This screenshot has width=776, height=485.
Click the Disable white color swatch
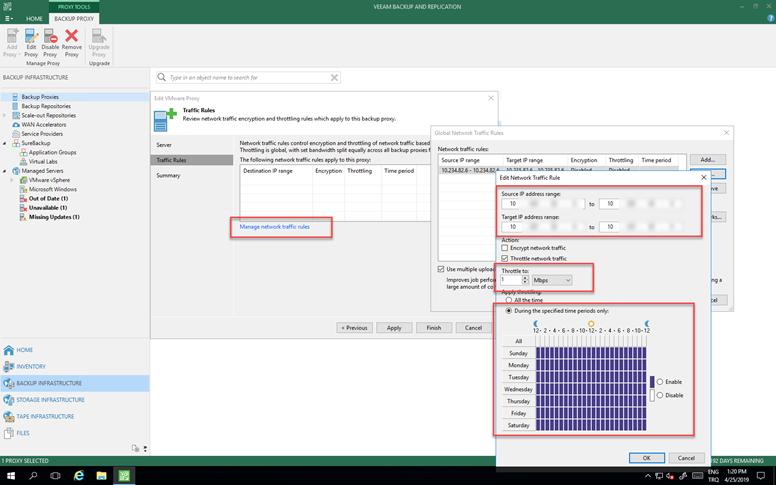point(652,395)
